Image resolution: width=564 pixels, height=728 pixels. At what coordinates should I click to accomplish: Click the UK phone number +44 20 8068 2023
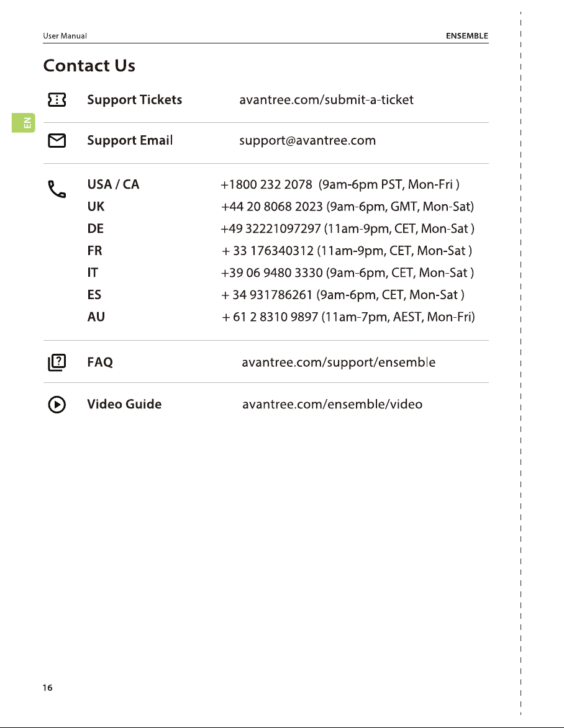coord(272,207)
